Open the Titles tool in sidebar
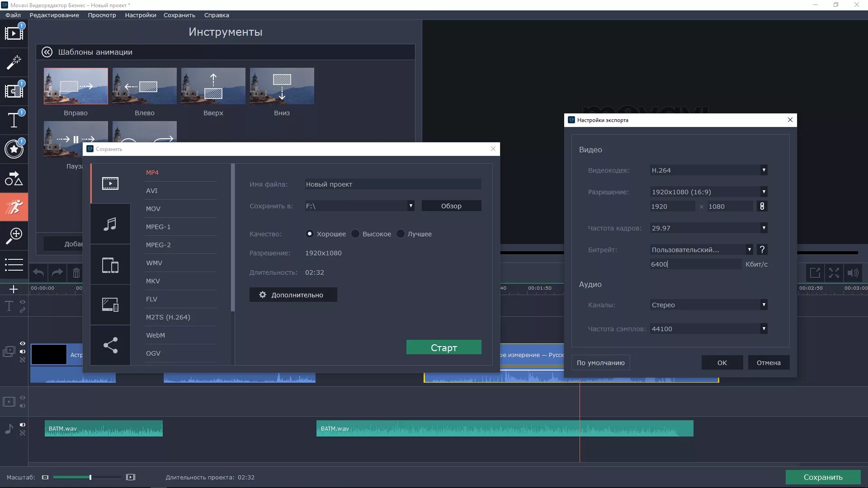Viewport: 868px width, 488px height. pyautogui.click(x=14, y=121)
